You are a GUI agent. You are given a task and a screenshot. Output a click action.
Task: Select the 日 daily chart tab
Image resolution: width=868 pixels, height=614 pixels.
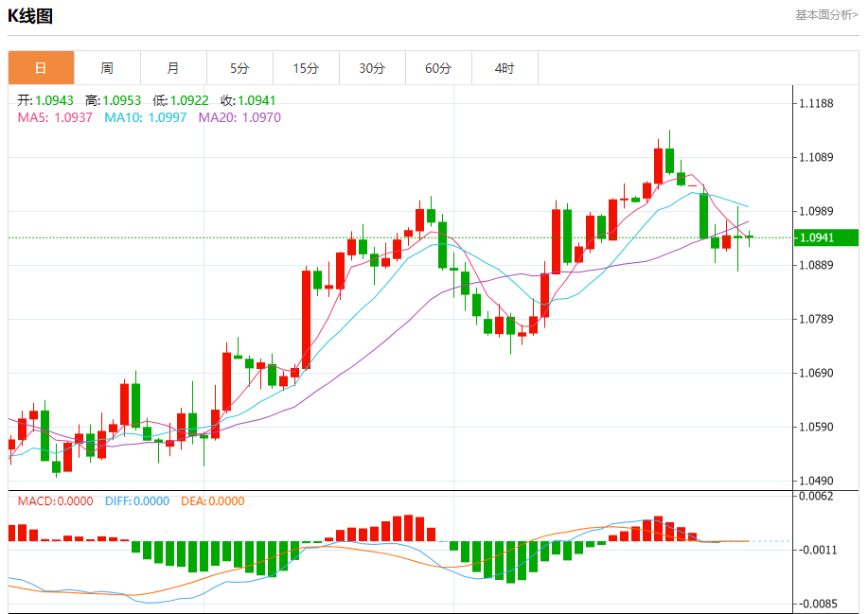click(x=41, y=68)
